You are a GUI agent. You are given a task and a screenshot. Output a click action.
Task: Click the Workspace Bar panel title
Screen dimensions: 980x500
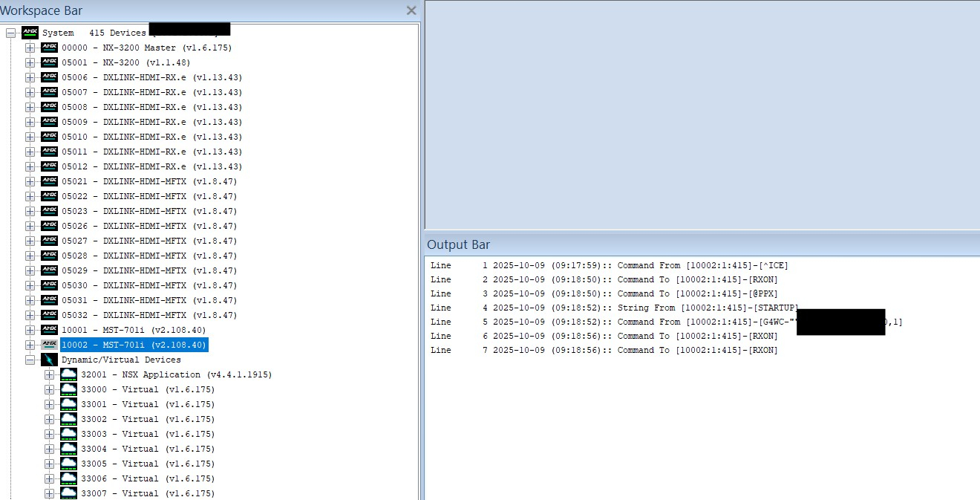[x=42, y=10]
